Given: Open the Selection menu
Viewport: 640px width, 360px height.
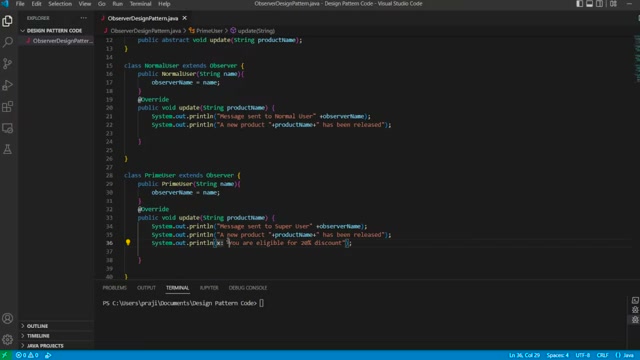Looking at the screenshot, I should [60, 4].
